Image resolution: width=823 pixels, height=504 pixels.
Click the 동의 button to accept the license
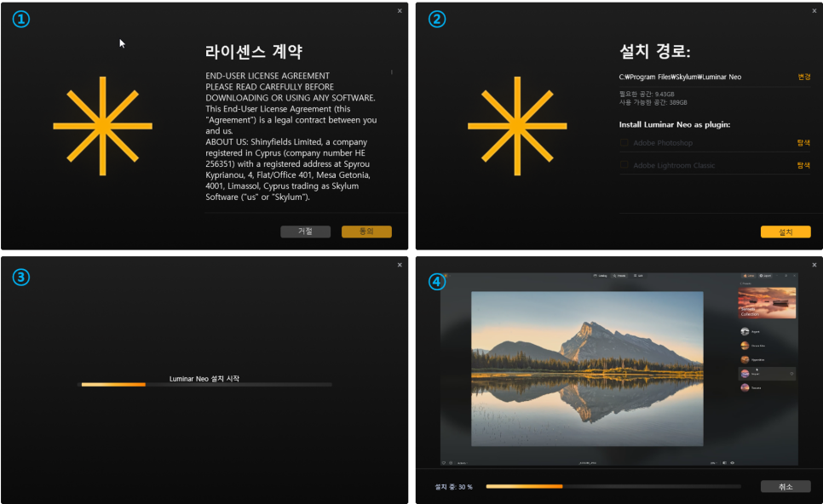[x=366, y=232]
